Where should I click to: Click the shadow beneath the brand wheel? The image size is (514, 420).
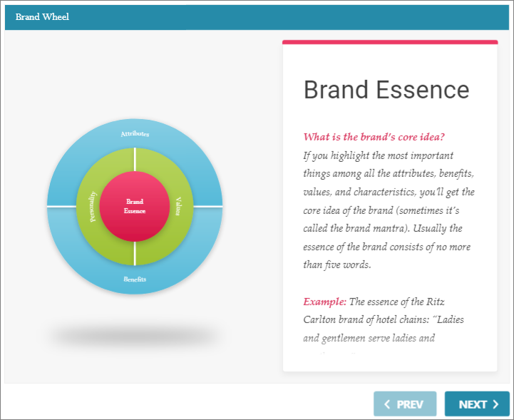pos(135,335)
